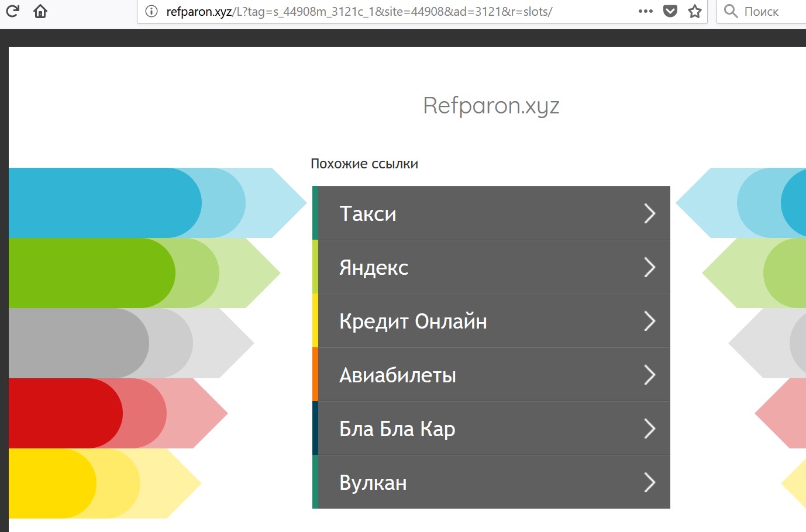Click the Похожие ссылки label

tap(364, 164)
